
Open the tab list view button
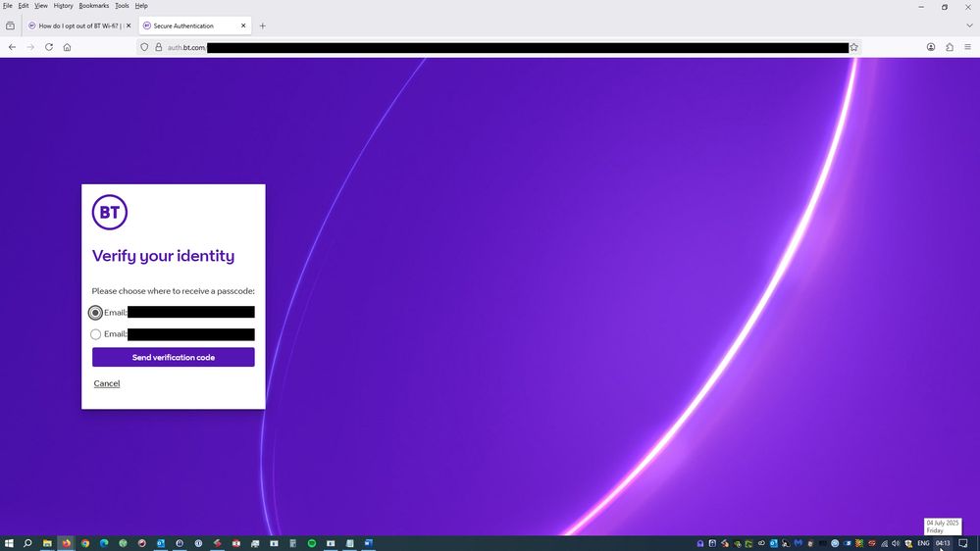(10, 25)
